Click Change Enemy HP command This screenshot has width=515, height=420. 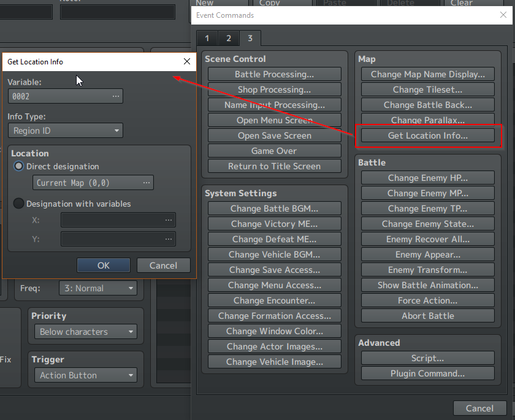pos(428,178)
